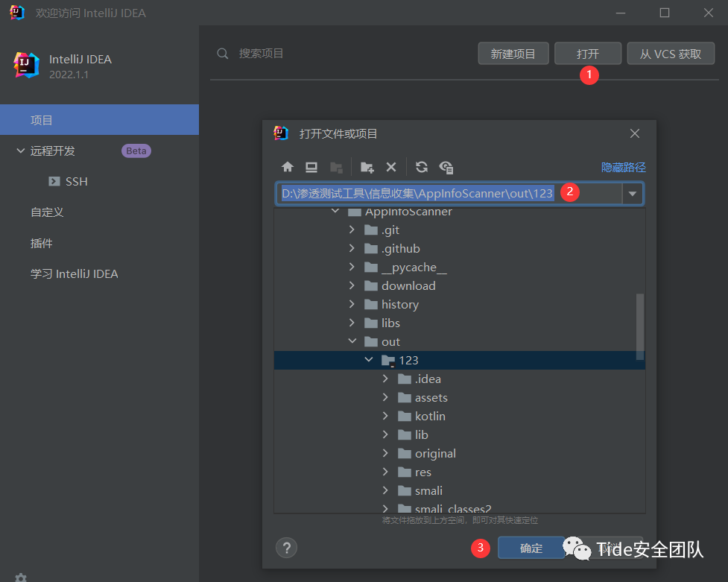The height and width of the screenshot is (582, 728).
Task: Click the file tree vertical scrollbar
Action: coord(640,327)
